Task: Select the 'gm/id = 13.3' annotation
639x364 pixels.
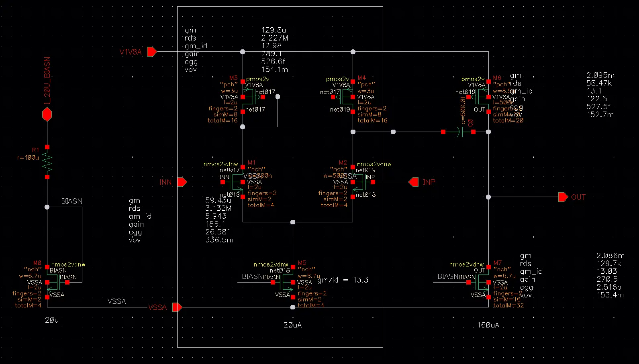Action: (343, 280)
